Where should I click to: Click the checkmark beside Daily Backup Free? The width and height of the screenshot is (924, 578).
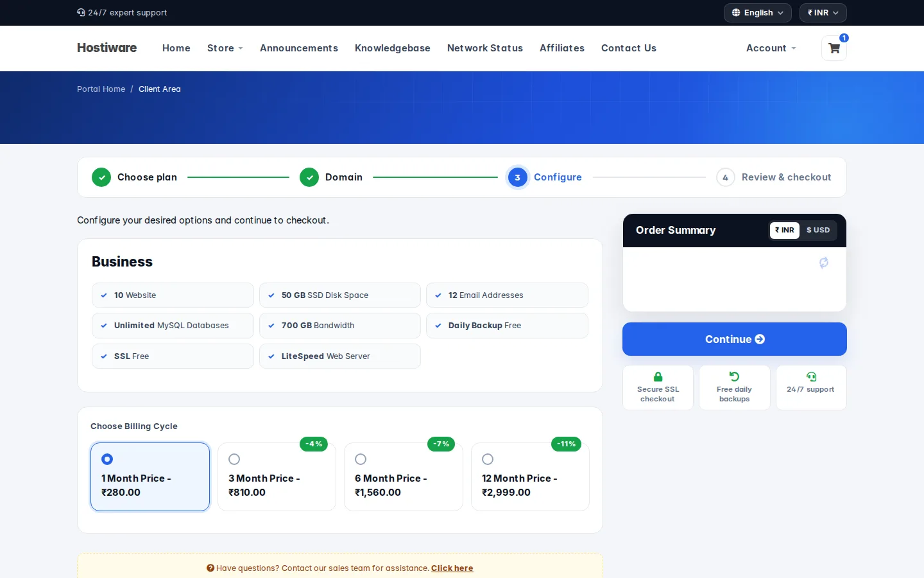(438, 326)
